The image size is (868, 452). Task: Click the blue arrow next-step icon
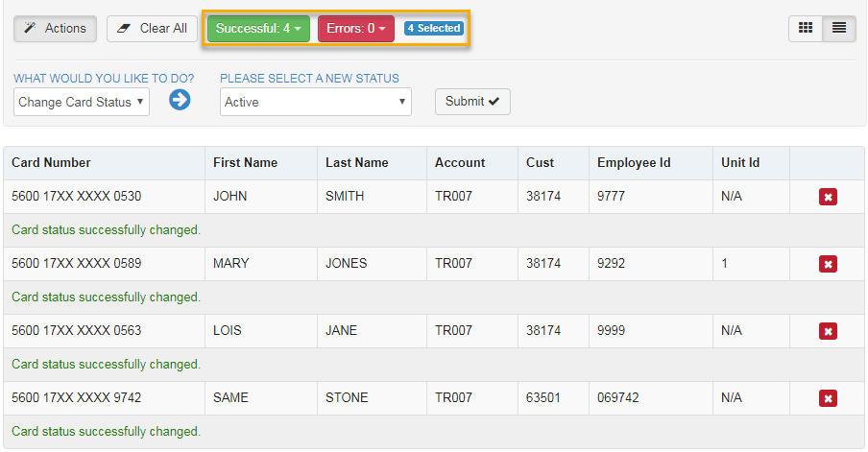(x=180, y=100)
